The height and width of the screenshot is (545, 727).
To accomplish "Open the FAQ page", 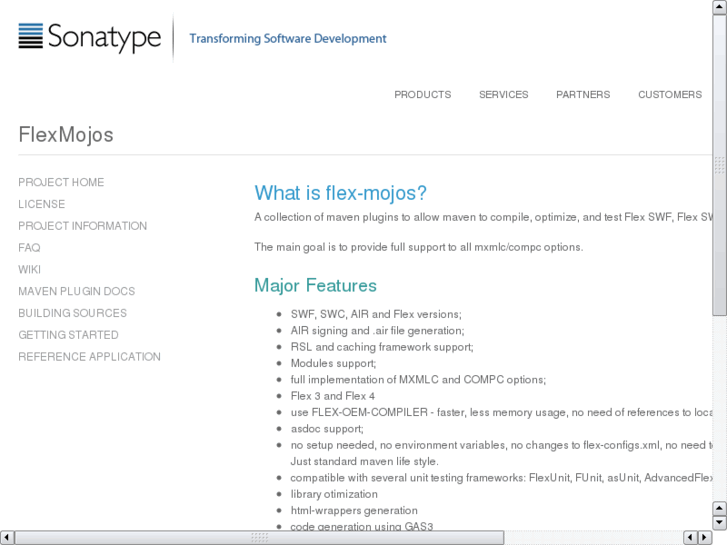I will click(x=29, y=248).
